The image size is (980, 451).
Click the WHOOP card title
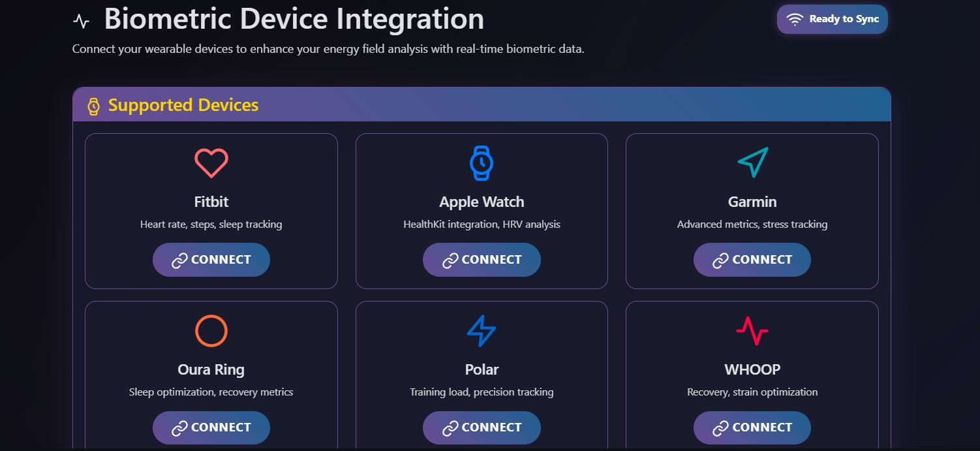752,369
